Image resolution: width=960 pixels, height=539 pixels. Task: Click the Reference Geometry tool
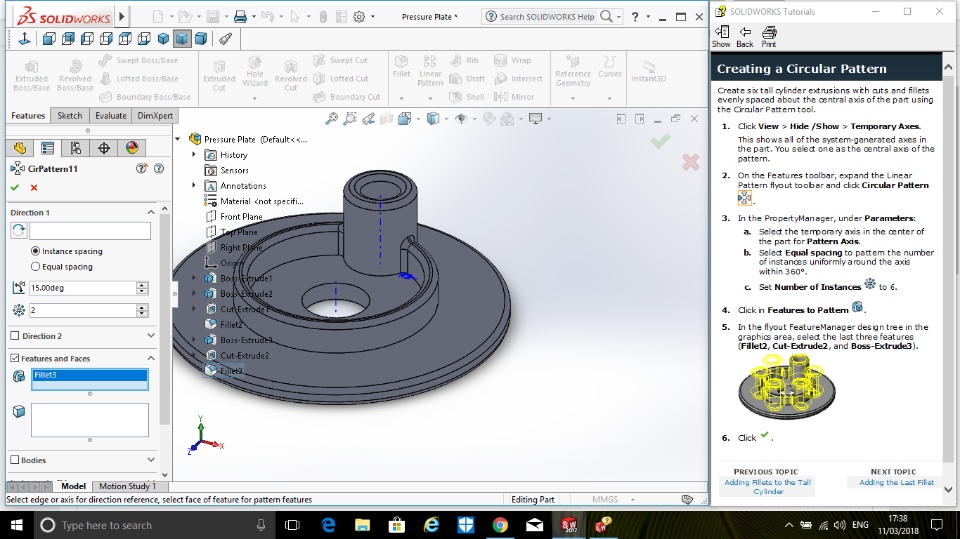pyautogui.click(x=572, y=70)
